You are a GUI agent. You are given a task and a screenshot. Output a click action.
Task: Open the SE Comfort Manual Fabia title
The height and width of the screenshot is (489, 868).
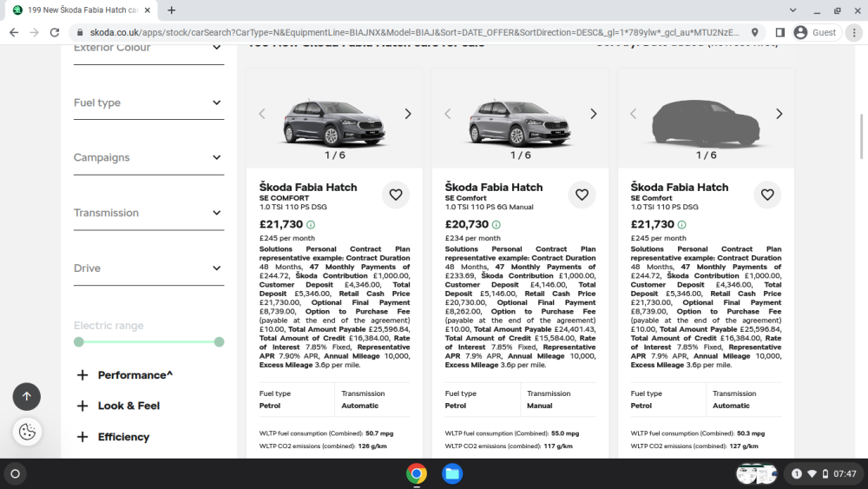(494, 188)
